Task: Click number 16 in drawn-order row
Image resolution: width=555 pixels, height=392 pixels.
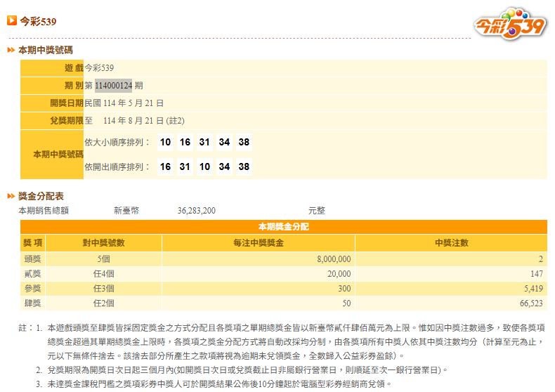Action: pos(165,166)
